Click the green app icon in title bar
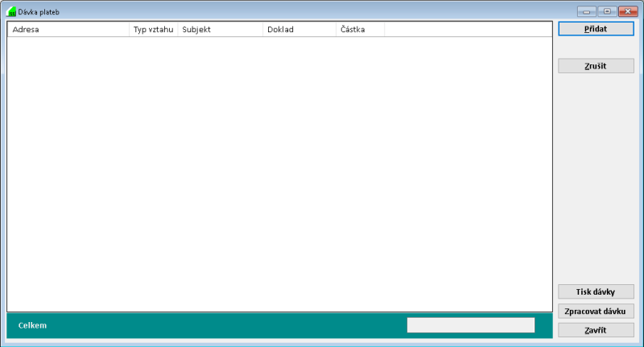The image size is (644, 347). point(11,12)
